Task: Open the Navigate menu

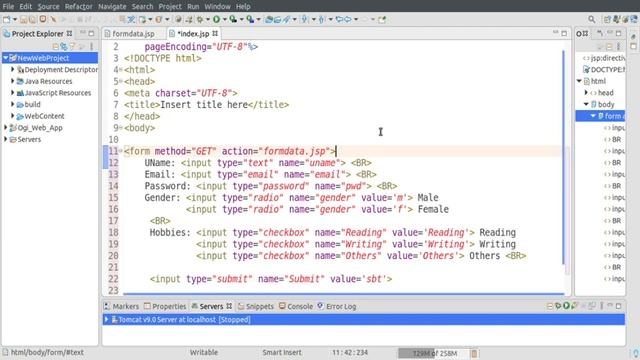Action: coord(112,7)
